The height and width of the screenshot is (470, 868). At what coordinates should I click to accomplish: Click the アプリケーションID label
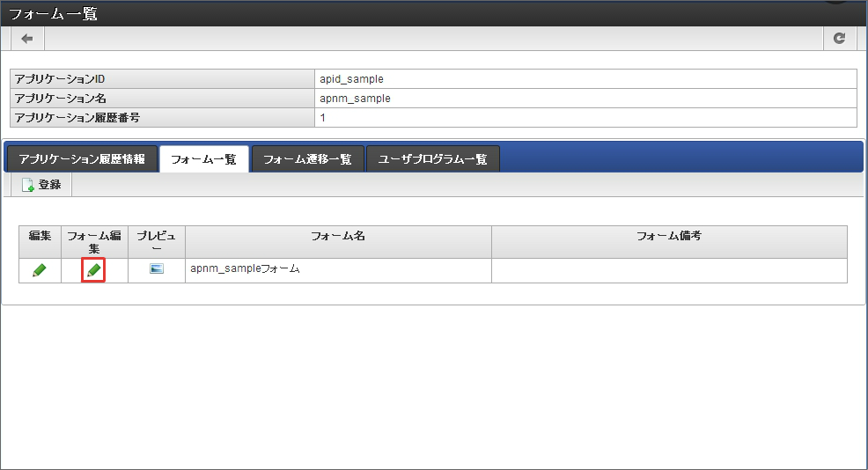point(60,79)
